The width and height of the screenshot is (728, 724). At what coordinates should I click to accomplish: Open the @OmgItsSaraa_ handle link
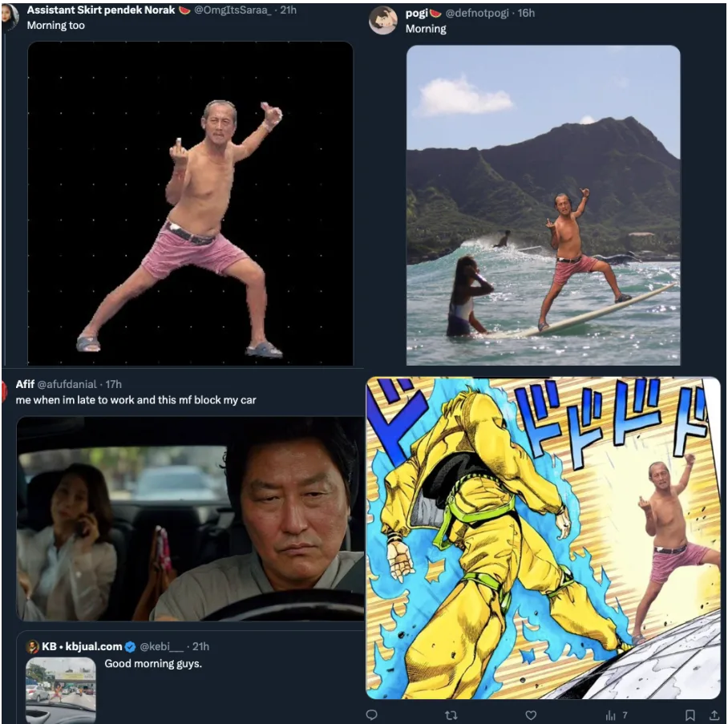click(x=233, y=10)
